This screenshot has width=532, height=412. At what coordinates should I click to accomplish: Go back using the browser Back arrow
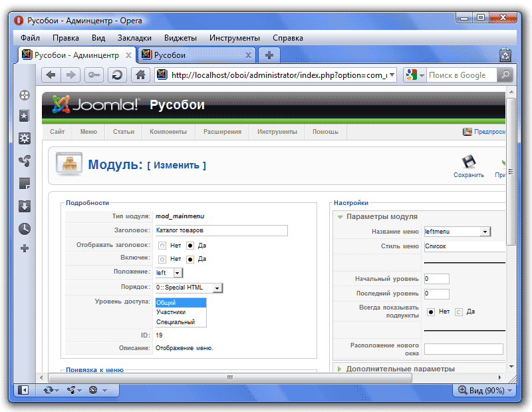pos(51,75)
